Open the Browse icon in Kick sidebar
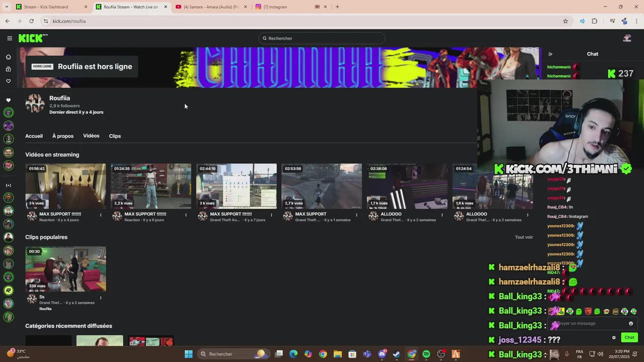Image resolution: width=644 pixels, height=362 pixels. 9,69
